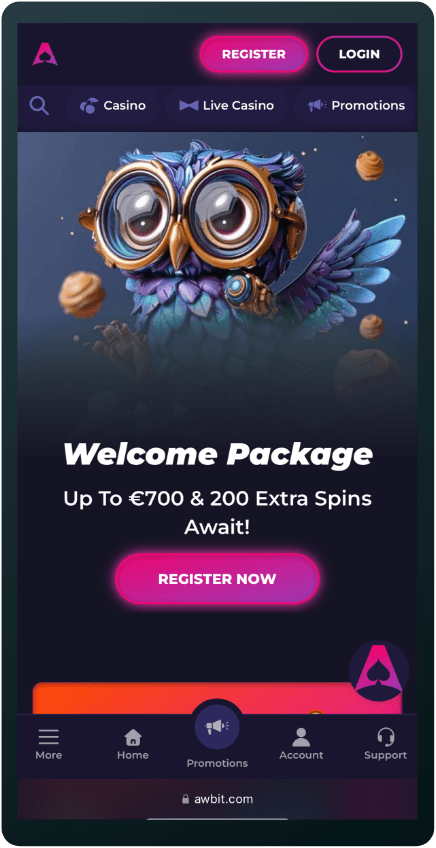Open Account via person icon
The image size is (436, 848).
[301, 737]
